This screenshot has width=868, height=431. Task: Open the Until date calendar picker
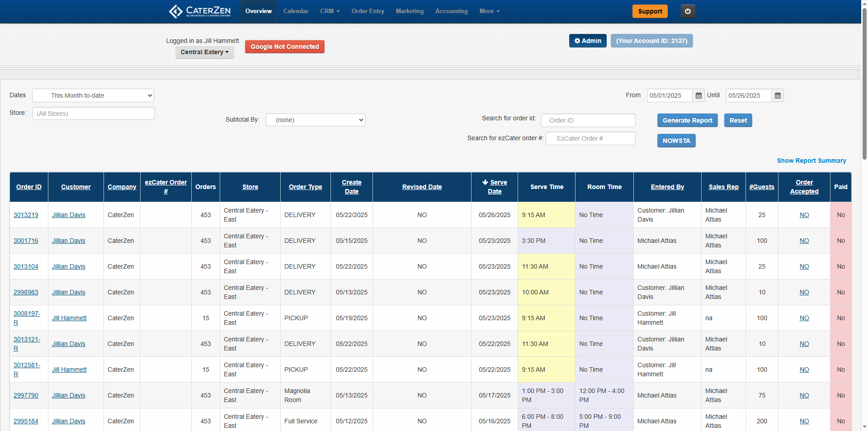[778, 95]
